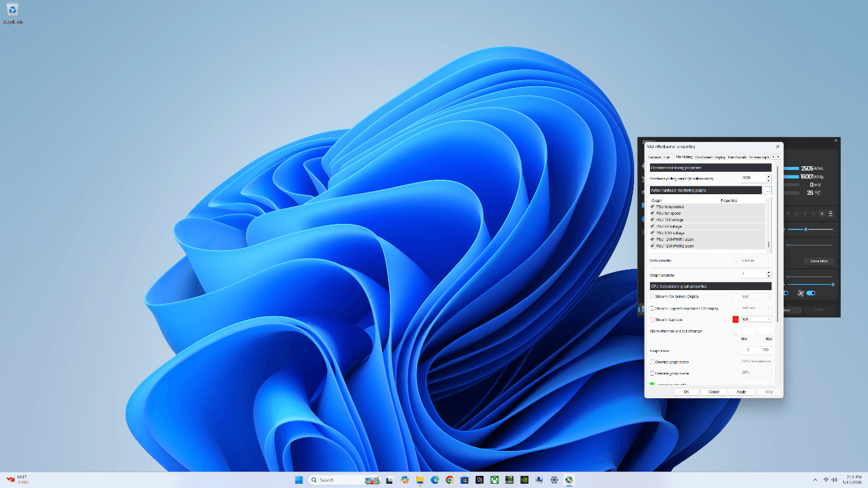Screen dimensions: 868x488
Task: Select the PSU 5V voltage row
Action: point(708,226)
